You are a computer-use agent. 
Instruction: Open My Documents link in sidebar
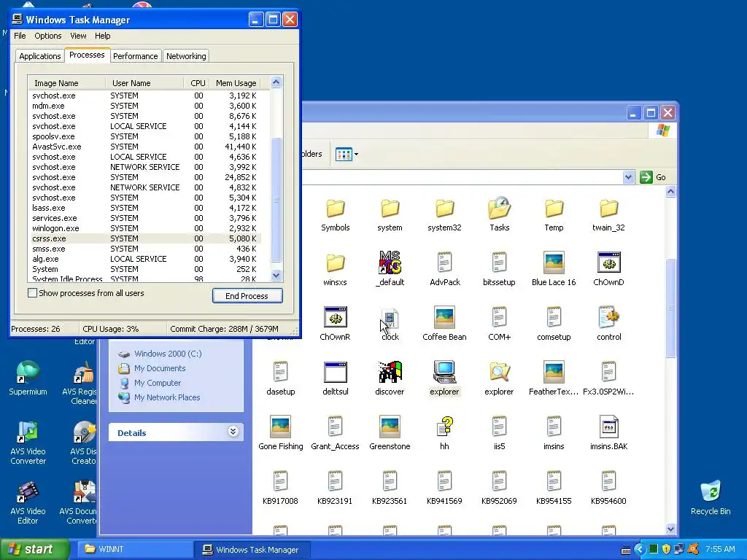click(160, 368)
